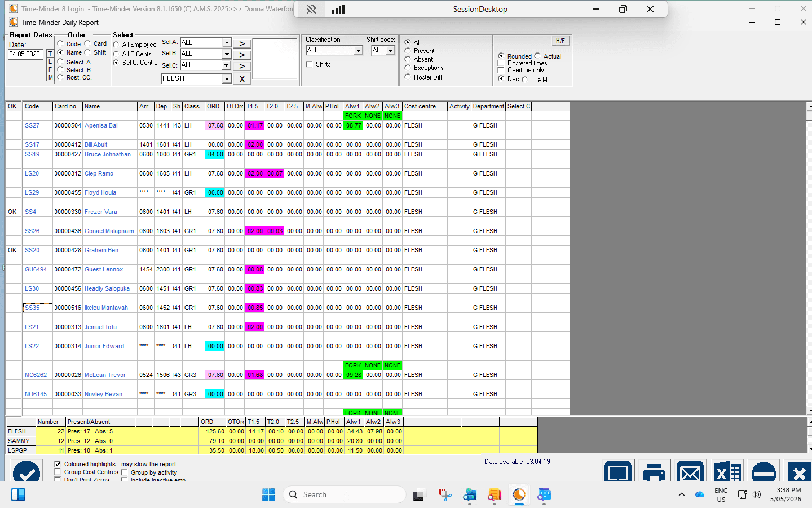The width and height of the screenshot is (812, 508).
Task: Select the Actual times radio button
Action: click(x=537, y=56)
